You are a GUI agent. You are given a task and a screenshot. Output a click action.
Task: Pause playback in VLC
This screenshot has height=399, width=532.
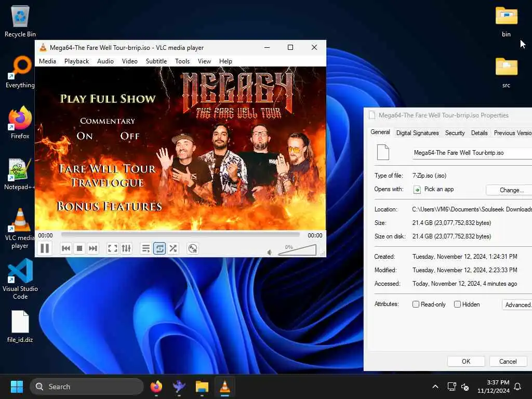45,248
